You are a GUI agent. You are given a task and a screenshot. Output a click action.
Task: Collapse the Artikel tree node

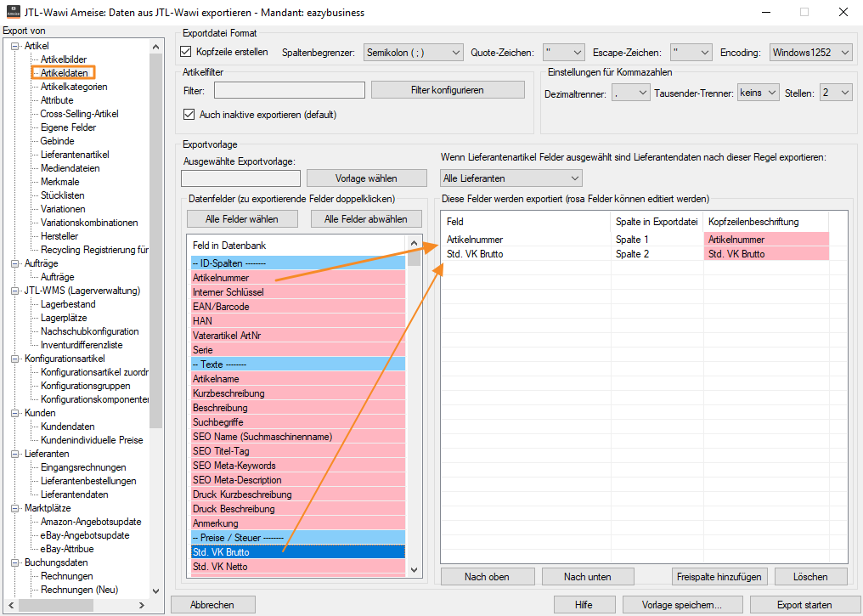(x=14, y=46)
